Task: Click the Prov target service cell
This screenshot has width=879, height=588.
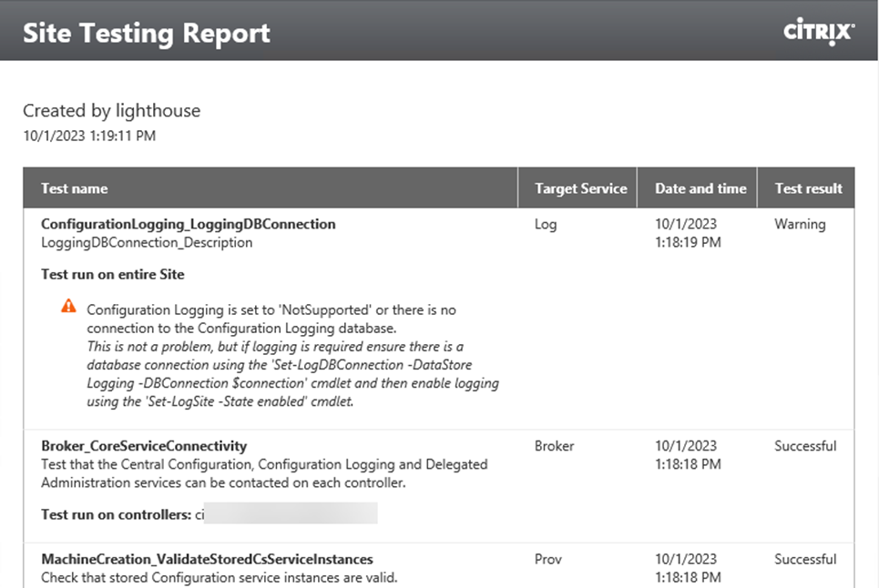Action: 548,560
